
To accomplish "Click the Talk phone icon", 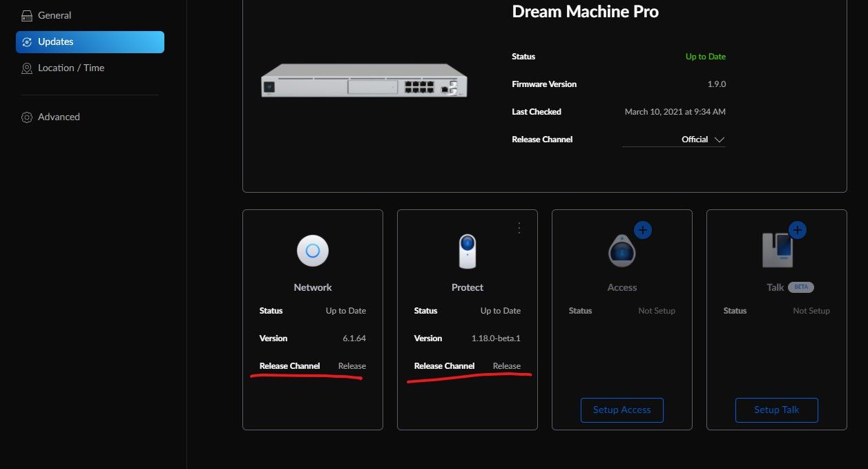I will (x=777, y=250).
